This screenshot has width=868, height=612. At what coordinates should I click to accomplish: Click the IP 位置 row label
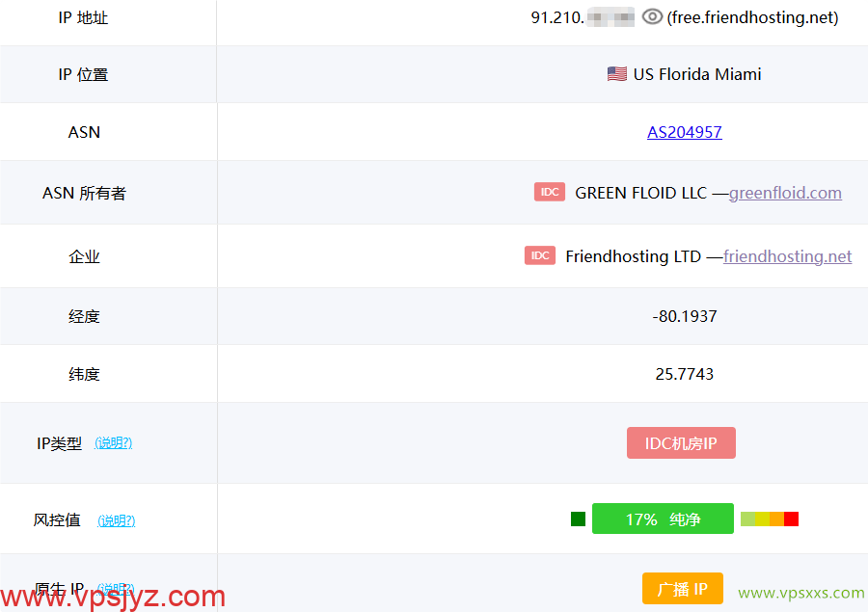[83, 74]
